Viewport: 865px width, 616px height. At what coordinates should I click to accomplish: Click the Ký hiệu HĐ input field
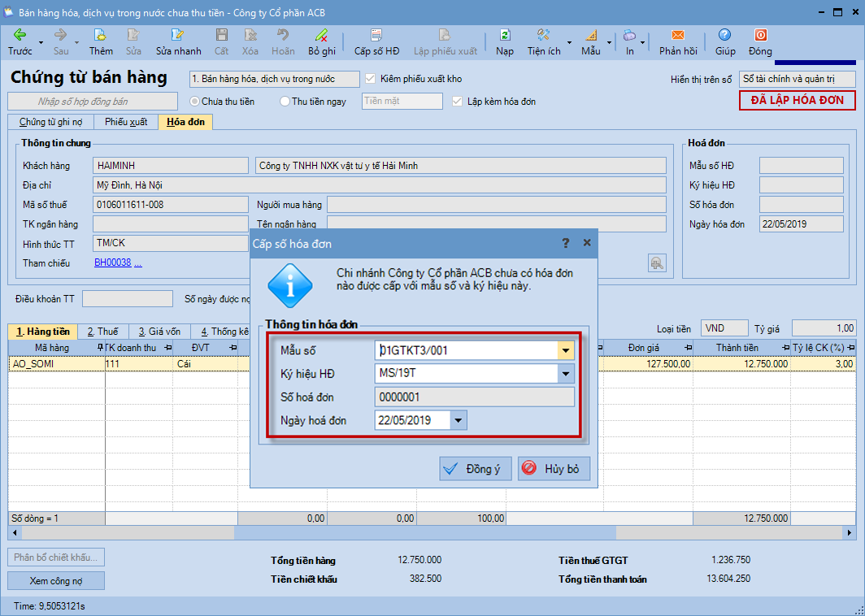coord(466,374)
